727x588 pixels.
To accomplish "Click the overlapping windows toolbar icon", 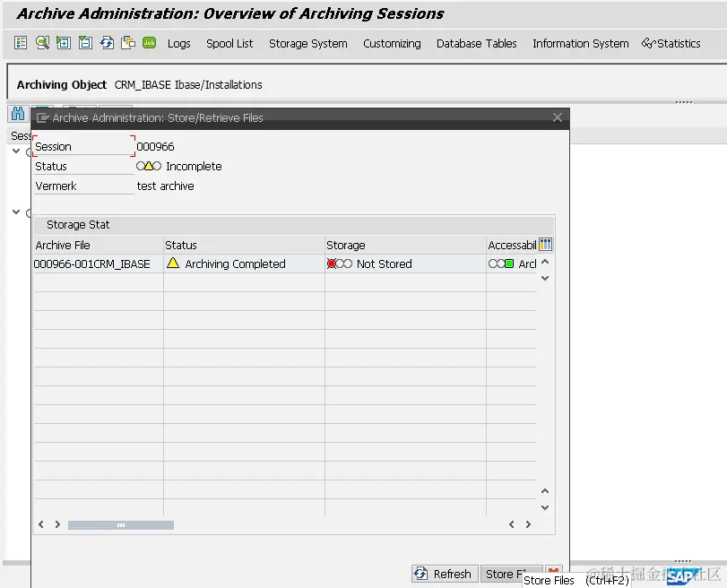I will (x=128, y=43).
